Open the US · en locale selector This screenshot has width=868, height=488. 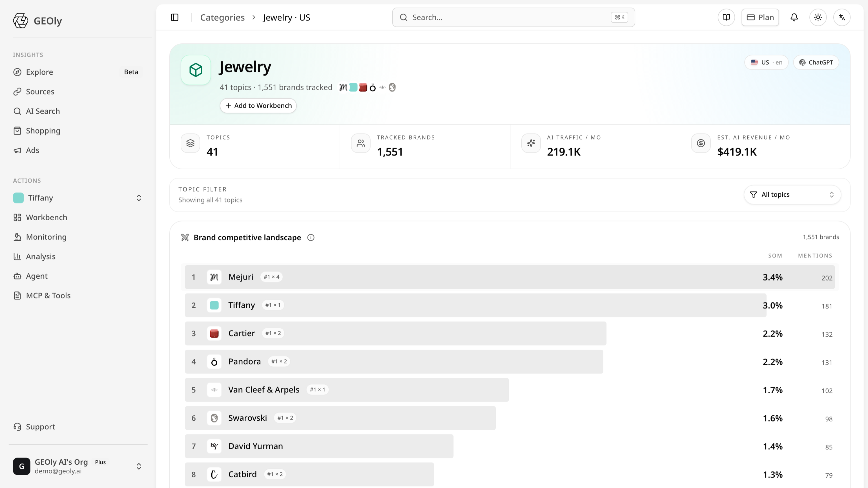coord(766,63)
